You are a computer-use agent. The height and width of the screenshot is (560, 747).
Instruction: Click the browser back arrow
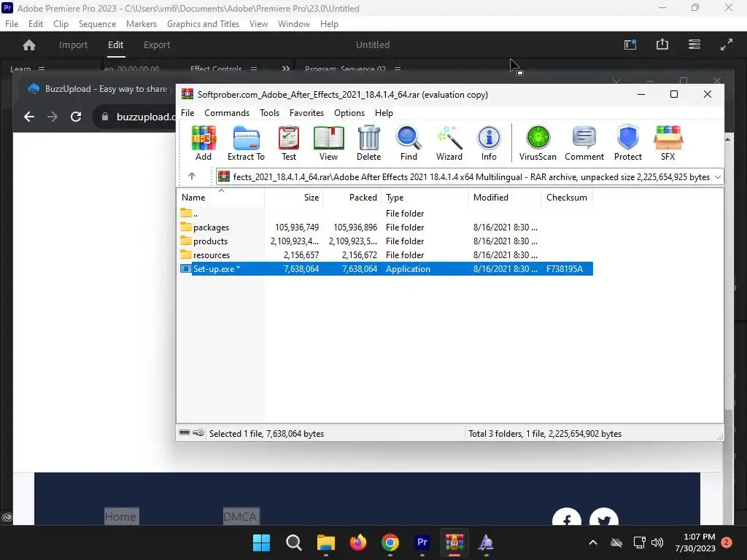(29, 117)
